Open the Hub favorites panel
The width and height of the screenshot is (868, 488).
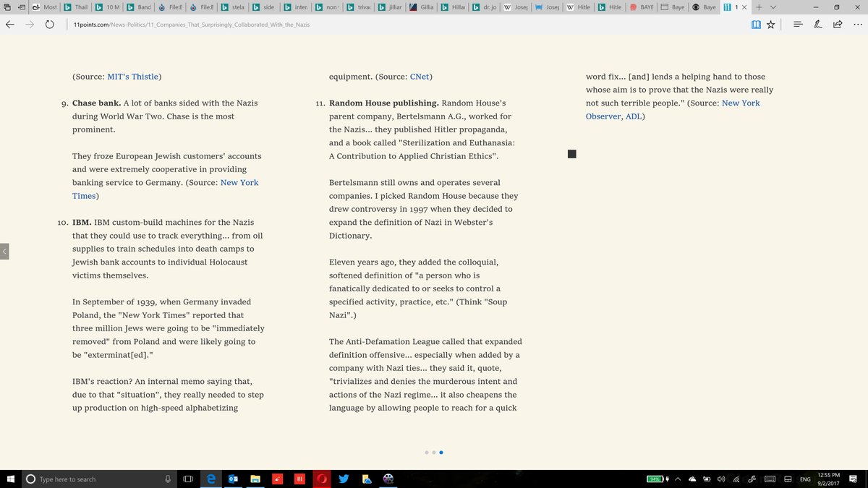pos(798,24)
